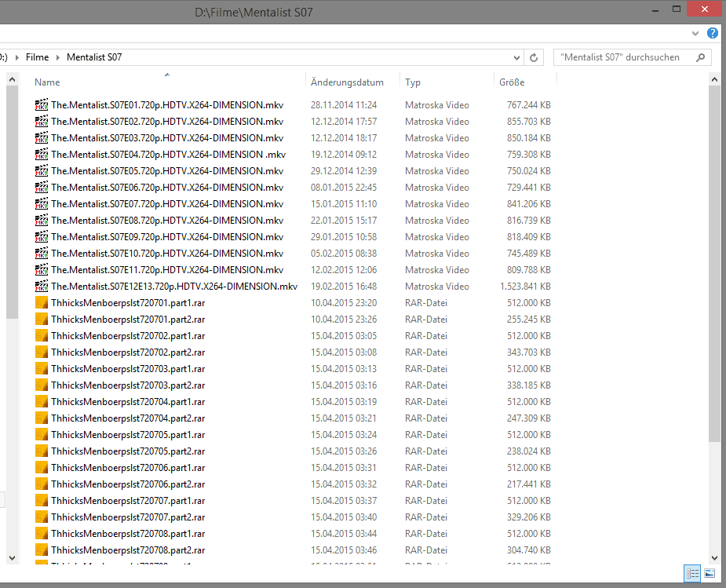Select file name ThhicksMenboerpslst720705.part2.rar
The width and height of the screenshot is (726, 588).
[128, 451]
